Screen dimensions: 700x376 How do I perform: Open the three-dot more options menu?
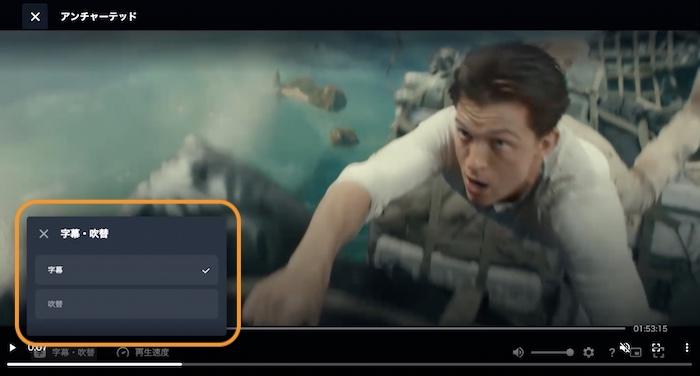(687, 347)
